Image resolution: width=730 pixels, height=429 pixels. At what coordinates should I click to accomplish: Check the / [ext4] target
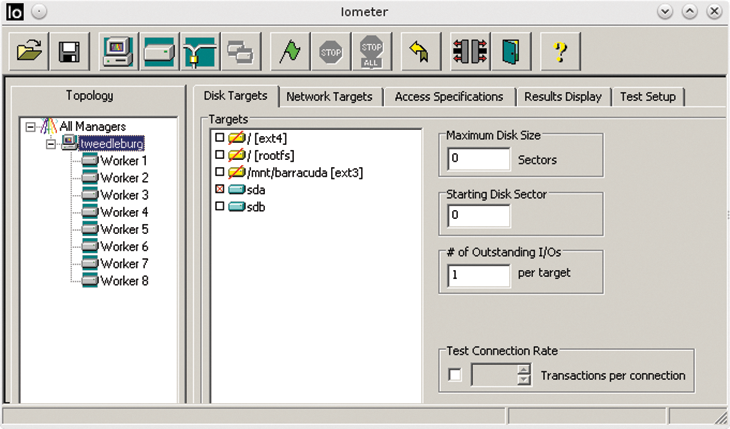coord(220,137)
